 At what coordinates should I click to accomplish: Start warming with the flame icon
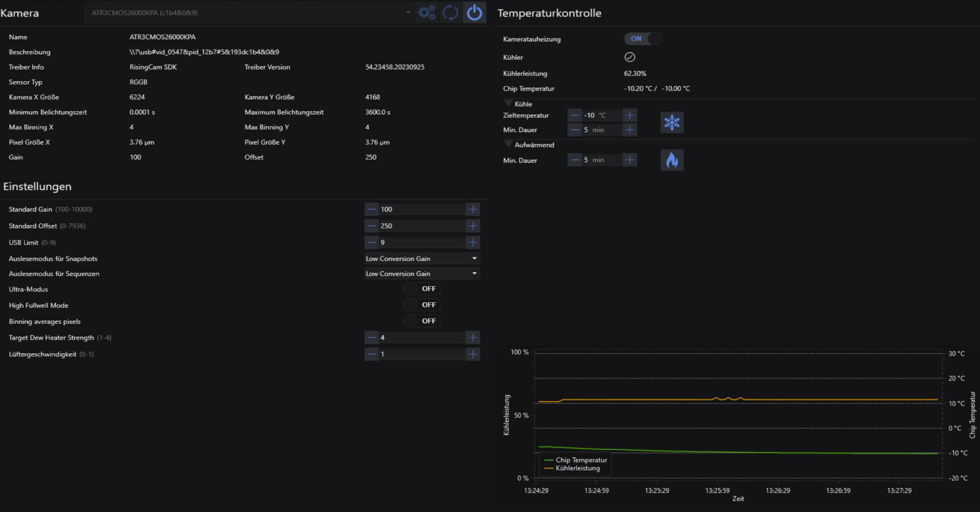click(672, 160)
